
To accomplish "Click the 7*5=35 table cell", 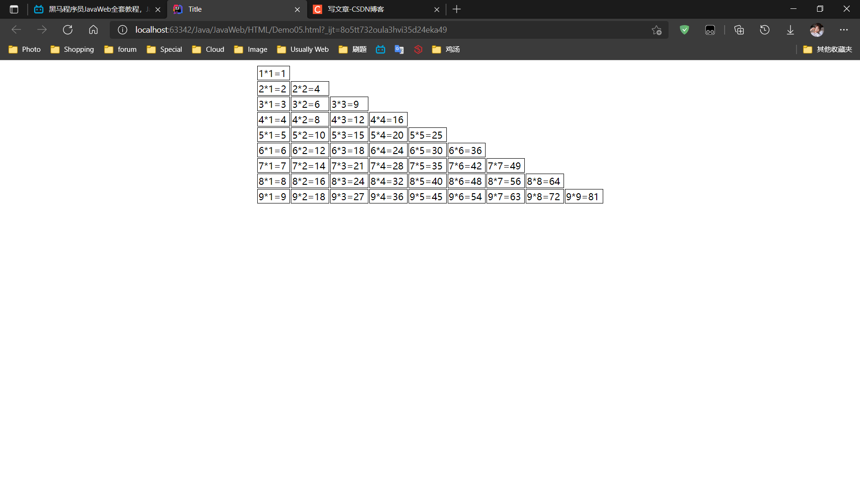I will coord(428,166).
